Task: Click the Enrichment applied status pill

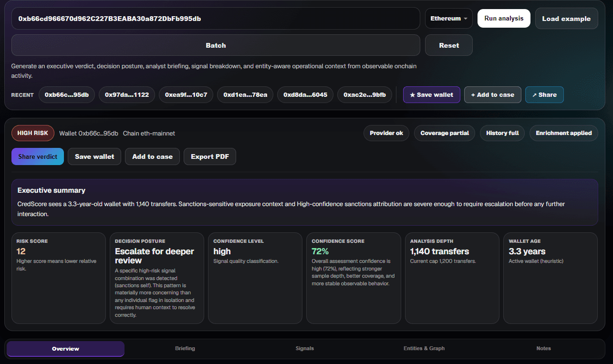Action: tap(564, 133)
